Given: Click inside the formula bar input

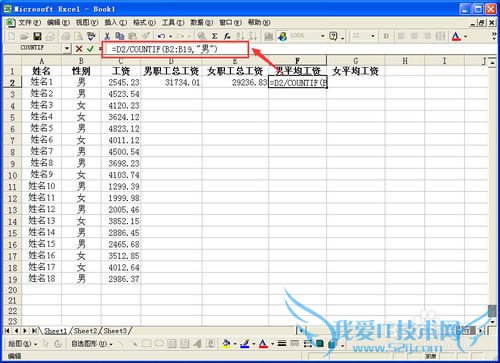Looking at the screenshot, I should point(175,49).
